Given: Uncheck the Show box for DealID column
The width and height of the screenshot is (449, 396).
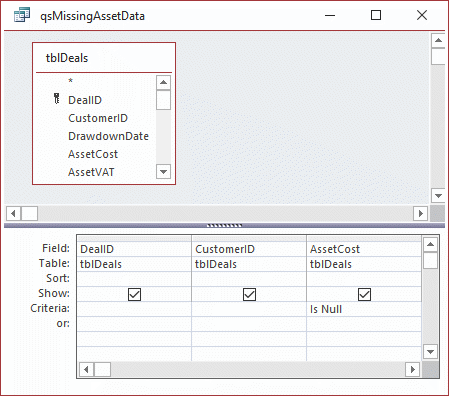Looking at the screenshot, I should point(134,294).
